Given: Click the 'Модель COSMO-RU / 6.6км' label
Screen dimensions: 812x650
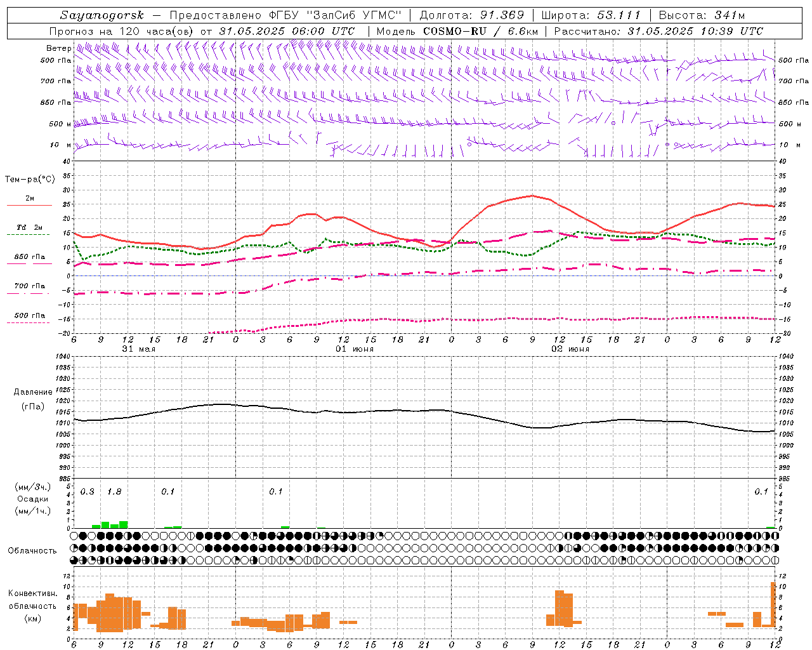Looking at the screenshot, I should [457, 31].
